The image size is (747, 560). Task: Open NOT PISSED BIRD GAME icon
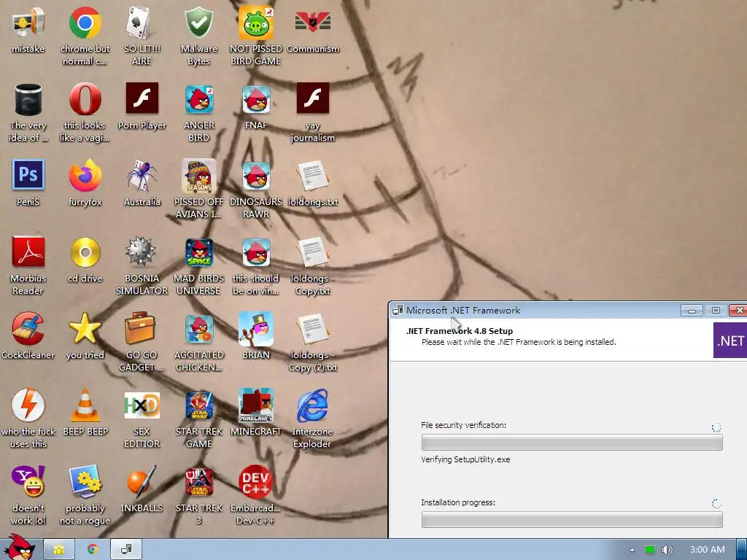256,23
